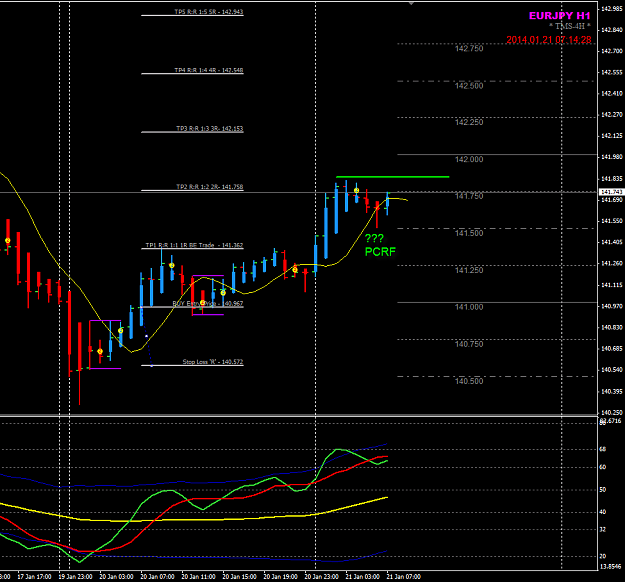Click the 141.750 round-number level label
This screenshot has height=582, width=625.
(x=469, y=196)
